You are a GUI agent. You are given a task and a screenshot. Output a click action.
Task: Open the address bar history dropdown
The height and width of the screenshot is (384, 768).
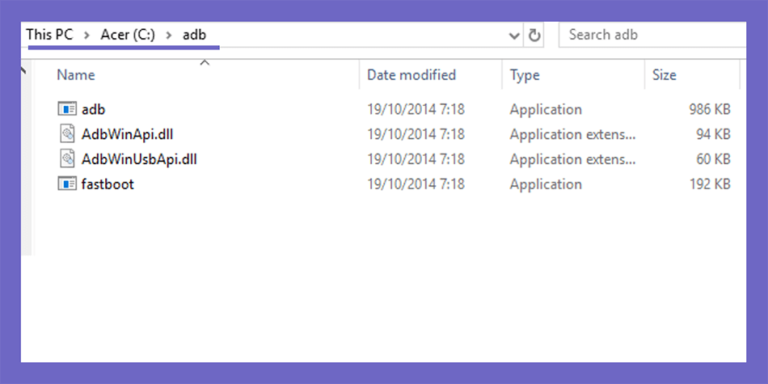coord(514,35)
